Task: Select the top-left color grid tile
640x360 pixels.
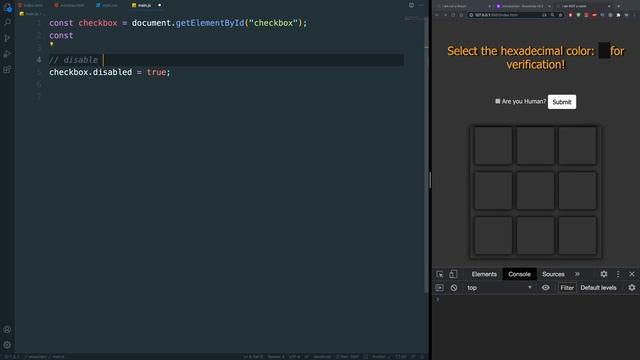Action: pyautogui.click(x=493, y=146)
